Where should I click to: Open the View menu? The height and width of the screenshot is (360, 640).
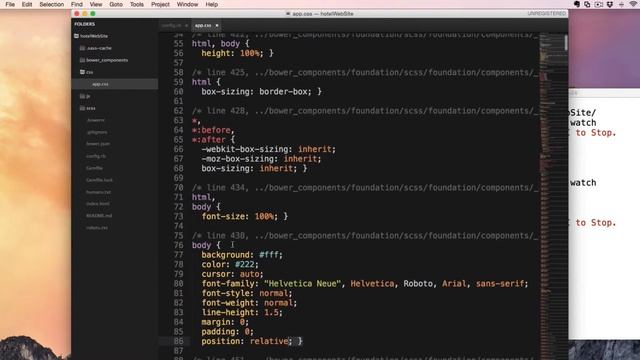[96, 4]
